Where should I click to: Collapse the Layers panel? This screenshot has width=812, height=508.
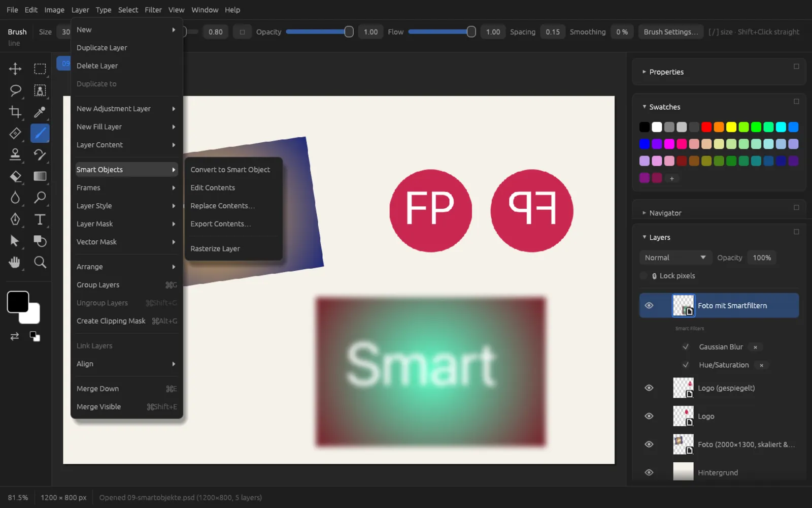point(644,237)
